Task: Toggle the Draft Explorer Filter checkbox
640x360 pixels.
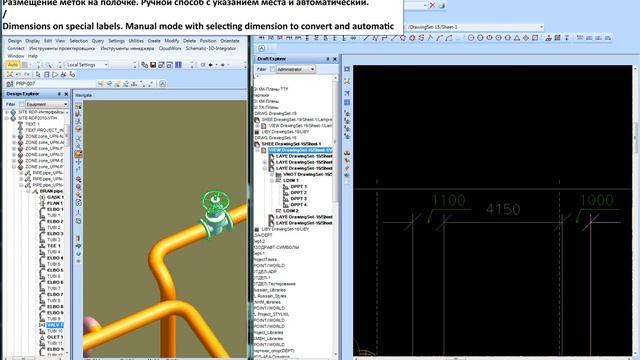Action: click(x=272, y=69)
